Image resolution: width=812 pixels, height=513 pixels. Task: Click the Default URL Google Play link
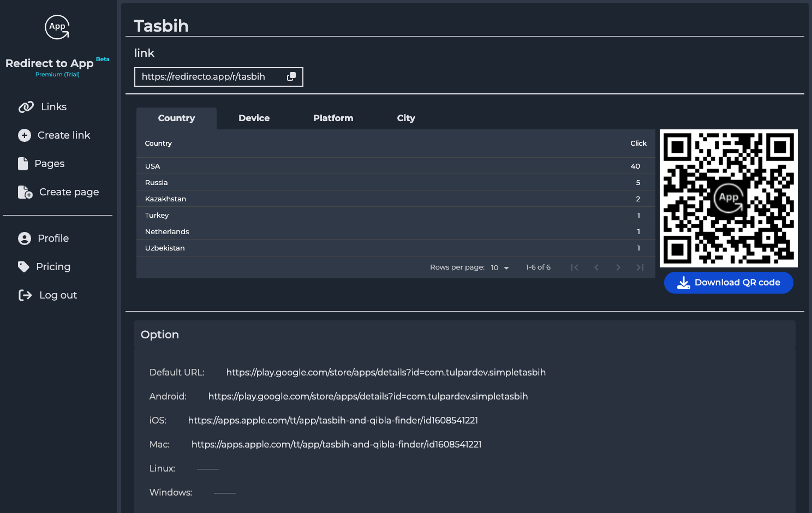coord(386,372)
